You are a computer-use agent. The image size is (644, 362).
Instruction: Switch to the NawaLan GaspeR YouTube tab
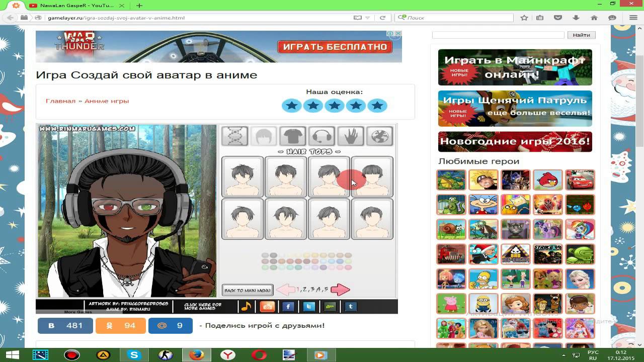75,6
